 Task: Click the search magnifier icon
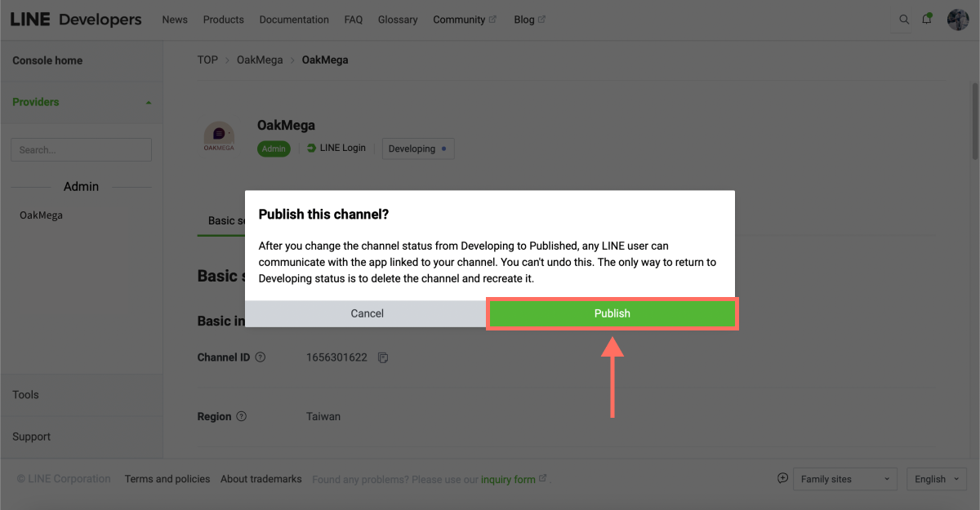903,20
